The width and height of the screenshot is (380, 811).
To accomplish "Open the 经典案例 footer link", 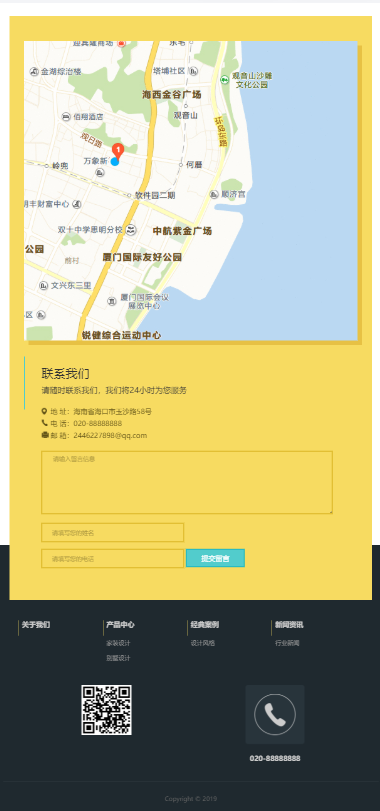I will tap(205, 625).
